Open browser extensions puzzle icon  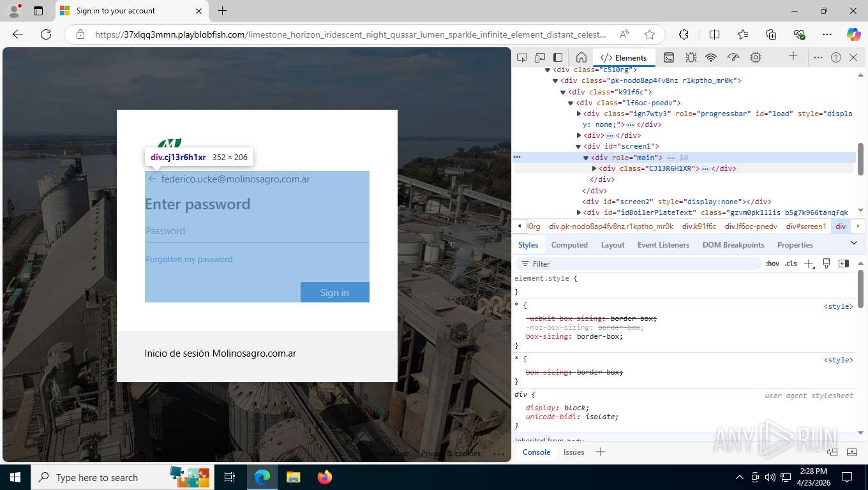click(684, 34)
